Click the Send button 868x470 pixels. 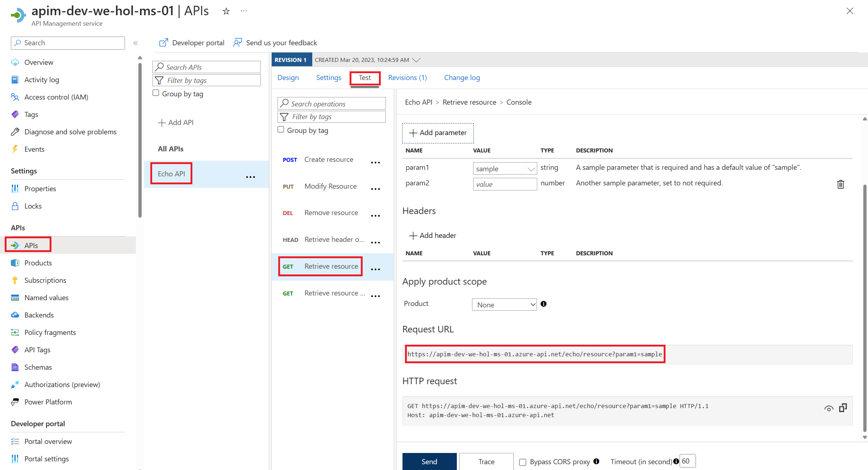(429, 461)
